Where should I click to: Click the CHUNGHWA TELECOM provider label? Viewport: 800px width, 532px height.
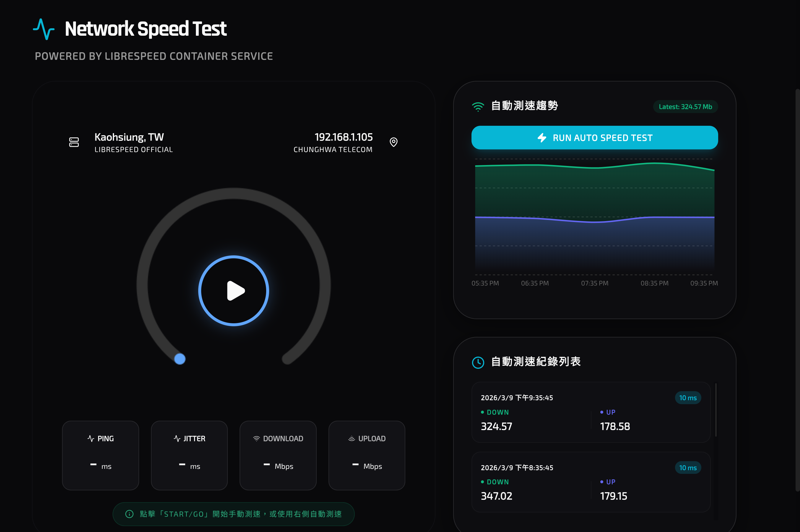(x=333, y=150)
